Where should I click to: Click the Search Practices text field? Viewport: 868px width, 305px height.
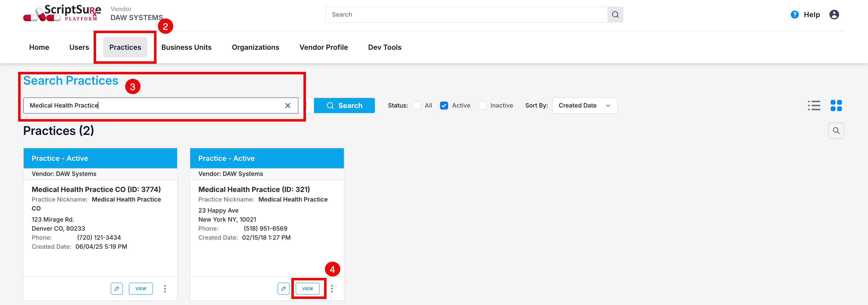[x=155, y=105]
